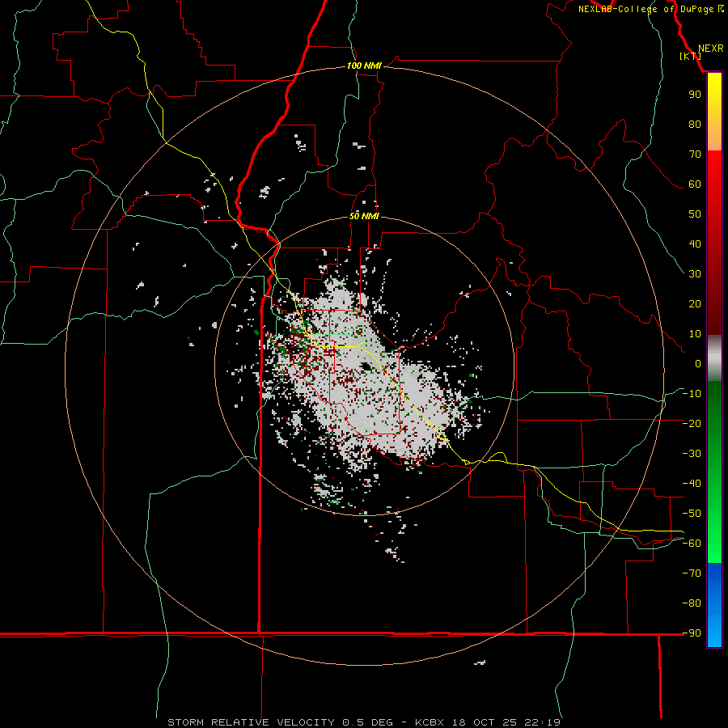
Task: Click the 10 value on the velocity scale
Action: [695, 334]
